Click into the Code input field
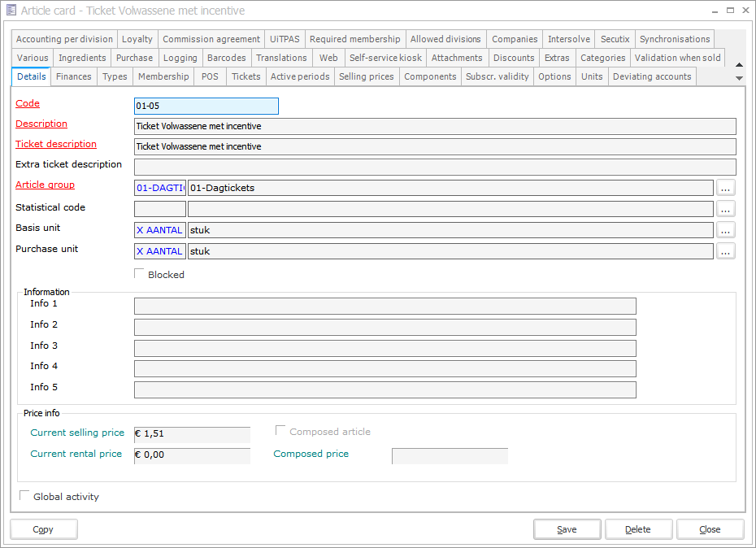This screenshot has height=548, width=756. (206, 107)
